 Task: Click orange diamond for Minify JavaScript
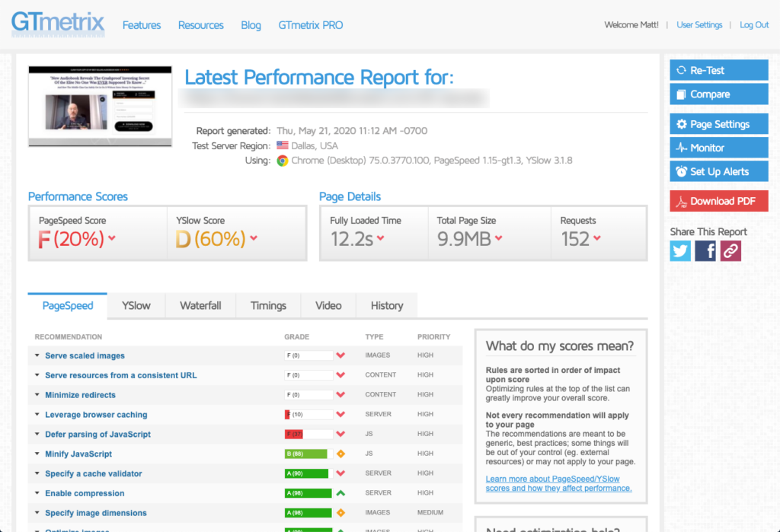click(x=340, y=454)
